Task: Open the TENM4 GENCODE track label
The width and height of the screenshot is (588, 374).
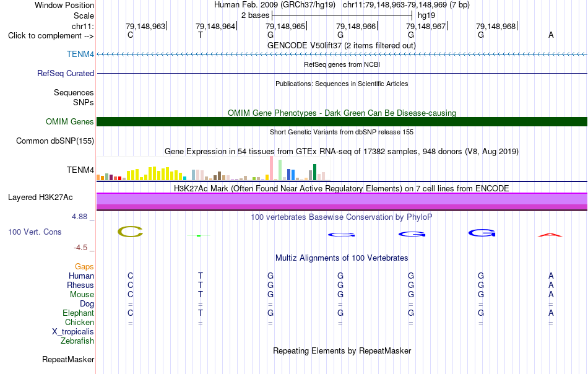Action: click(x=80, y=54)
